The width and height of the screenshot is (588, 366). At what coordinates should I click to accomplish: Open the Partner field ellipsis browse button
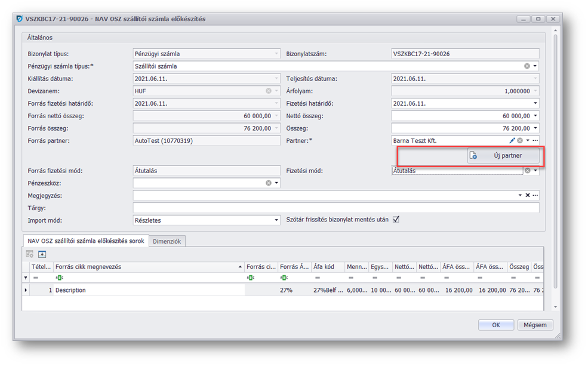[535, 140]
